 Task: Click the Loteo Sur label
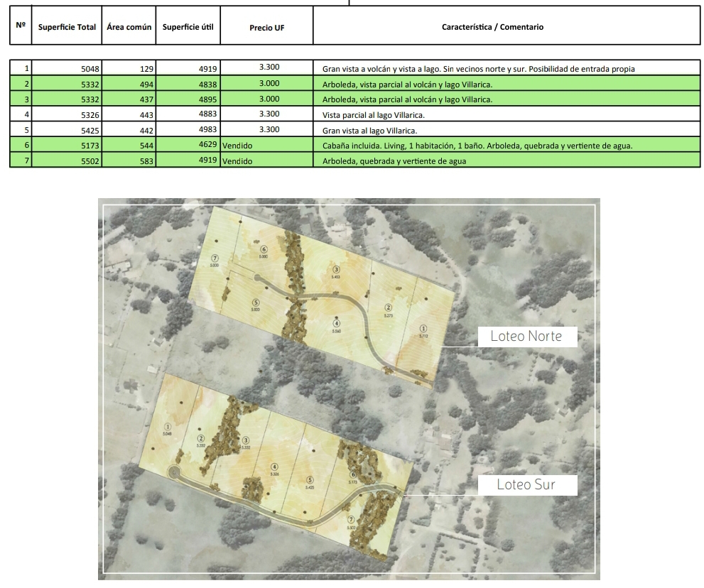click(526, 485)
